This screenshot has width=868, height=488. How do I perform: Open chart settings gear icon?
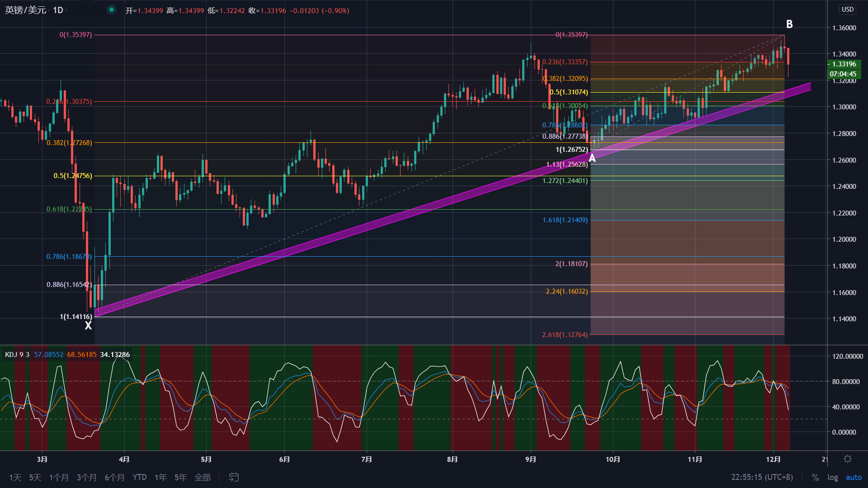(x=848, y=459)
